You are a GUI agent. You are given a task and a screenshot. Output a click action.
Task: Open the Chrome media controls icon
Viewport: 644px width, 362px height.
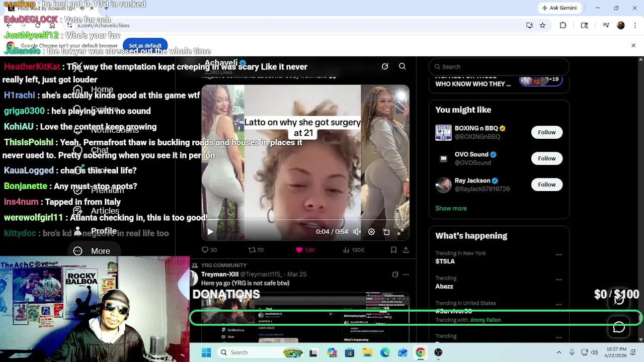point(606,25)
